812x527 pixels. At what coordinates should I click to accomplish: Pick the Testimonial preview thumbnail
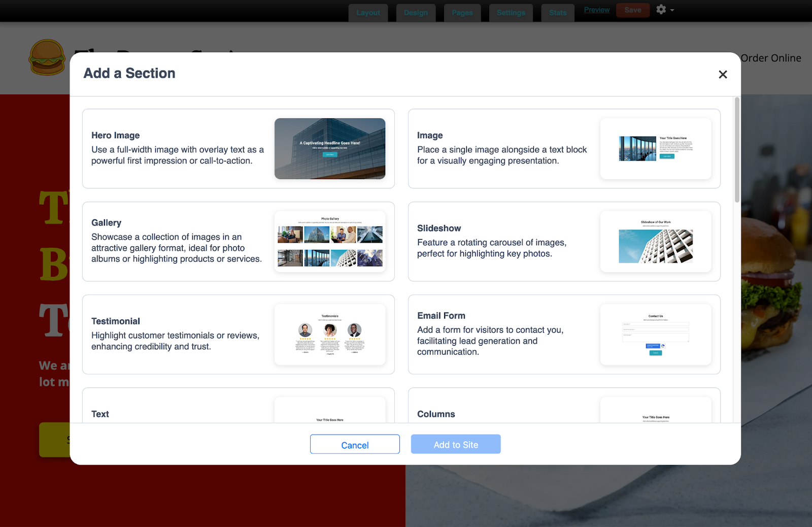point(330,335)
